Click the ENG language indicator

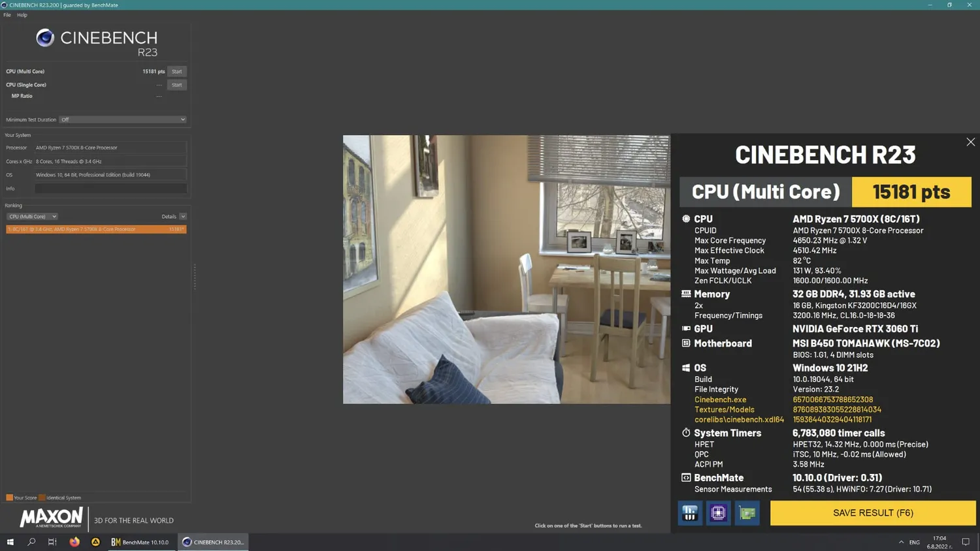(x=915, y=542)
